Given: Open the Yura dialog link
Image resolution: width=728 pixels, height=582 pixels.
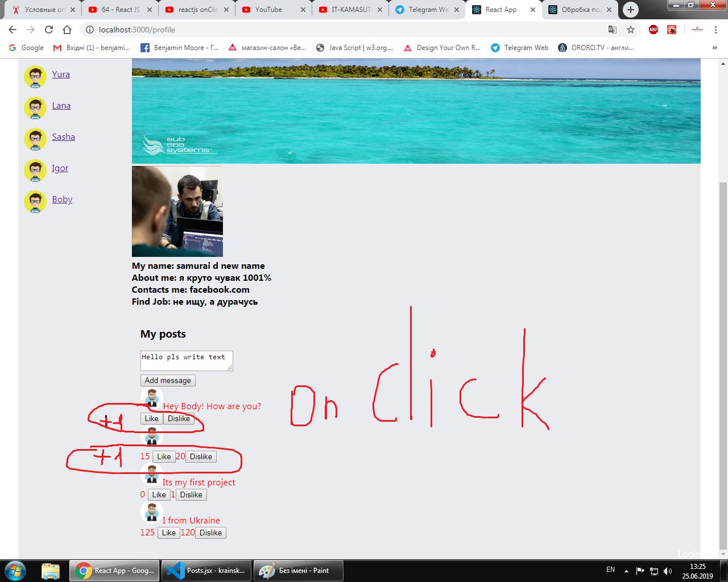Looking at the screenshot, I should pos(61,74).
